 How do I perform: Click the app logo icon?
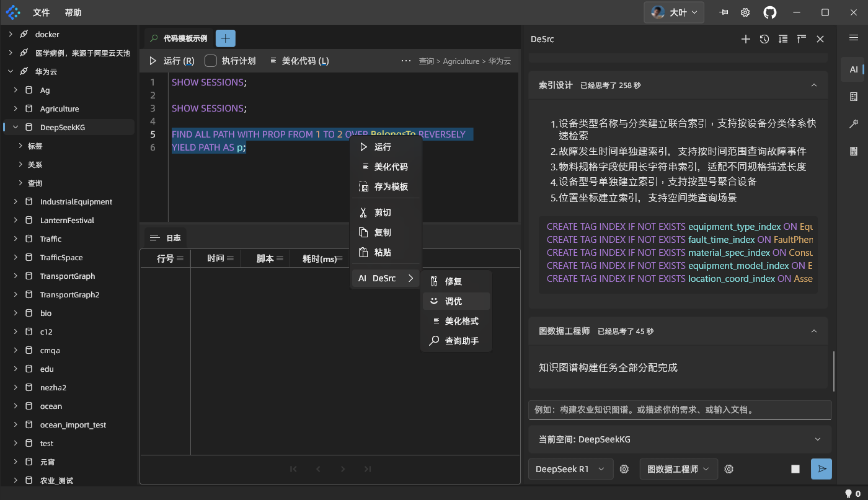point(13,12)
